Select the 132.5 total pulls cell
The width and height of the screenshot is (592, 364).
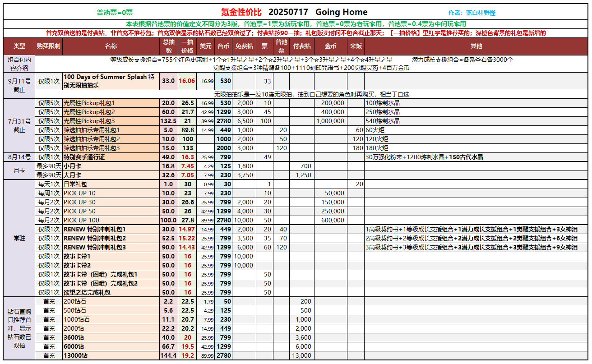tap(169, 121)
